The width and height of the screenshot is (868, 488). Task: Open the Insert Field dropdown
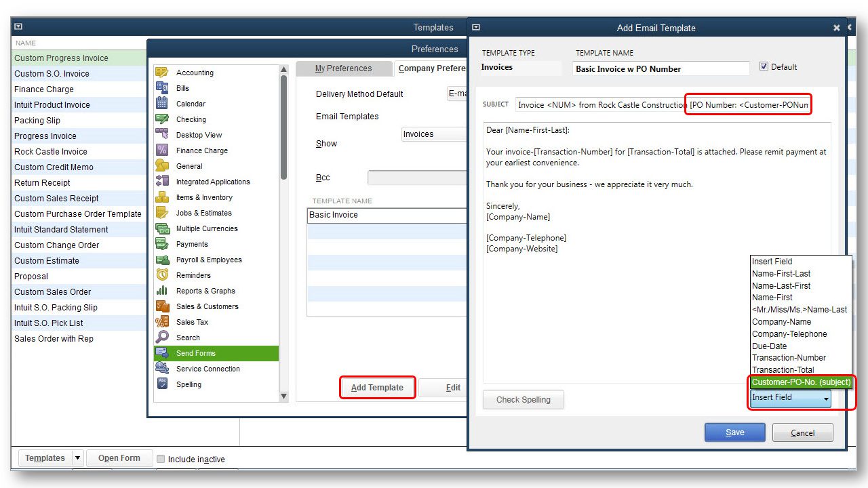coord(790,399)
